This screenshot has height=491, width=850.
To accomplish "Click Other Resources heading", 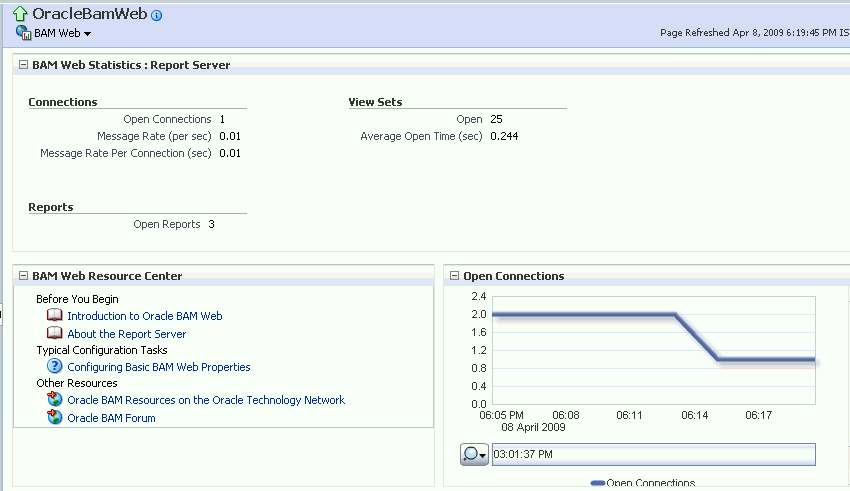I will coord(76,383).
